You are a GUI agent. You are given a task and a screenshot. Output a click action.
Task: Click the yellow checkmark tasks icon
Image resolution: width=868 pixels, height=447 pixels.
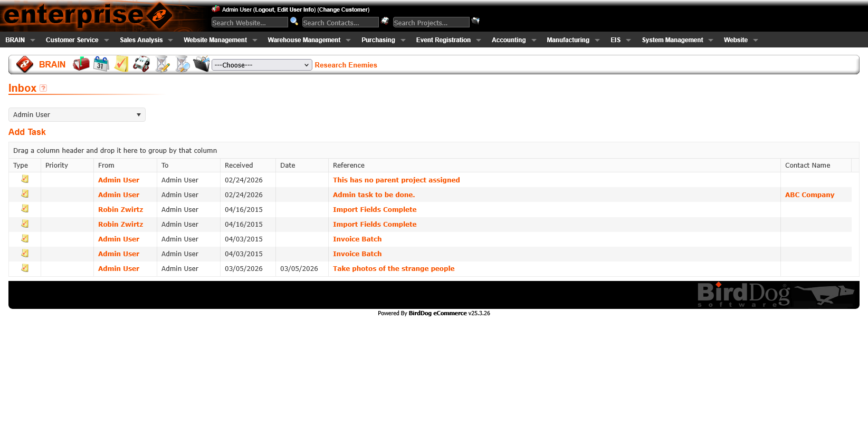pyautogui.click(x=121, y=64)
